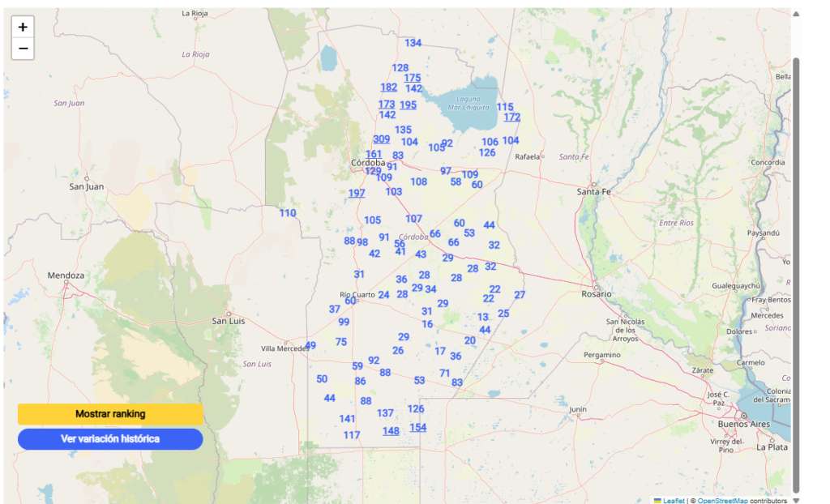Select the underlined 154 marker
Screen dimensions: 830x504
tap(417, 427)
